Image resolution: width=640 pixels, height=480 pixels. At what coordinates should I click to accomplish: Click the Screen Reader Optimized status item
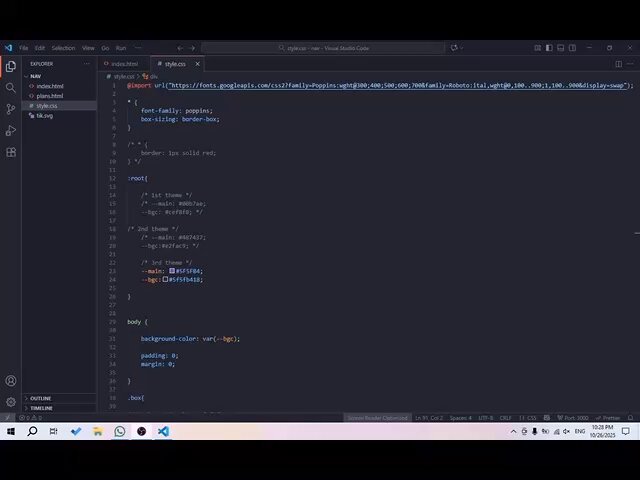click(x=377, y=418)
